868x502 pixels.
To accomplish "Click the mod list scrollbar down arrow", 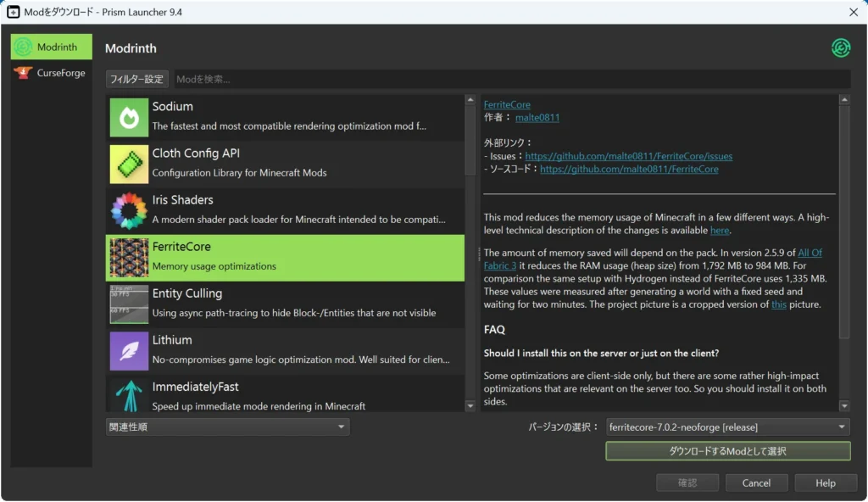I will (x=471, y=406).
